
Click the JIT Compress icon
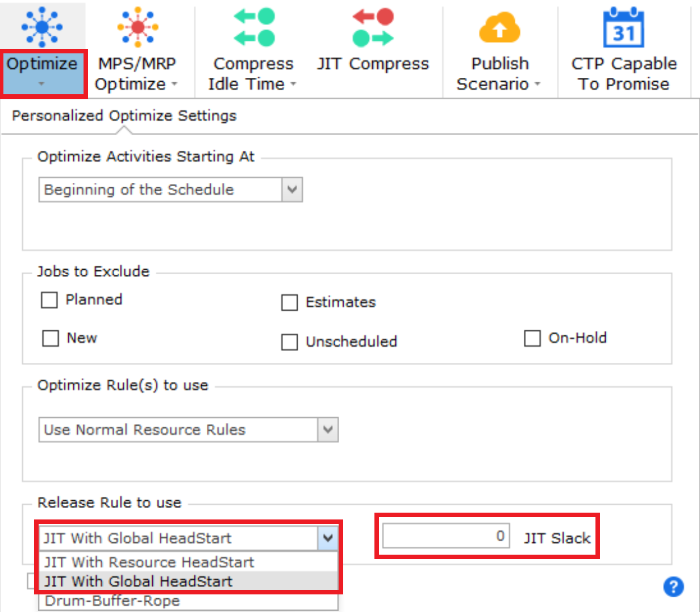coord(373,27)
